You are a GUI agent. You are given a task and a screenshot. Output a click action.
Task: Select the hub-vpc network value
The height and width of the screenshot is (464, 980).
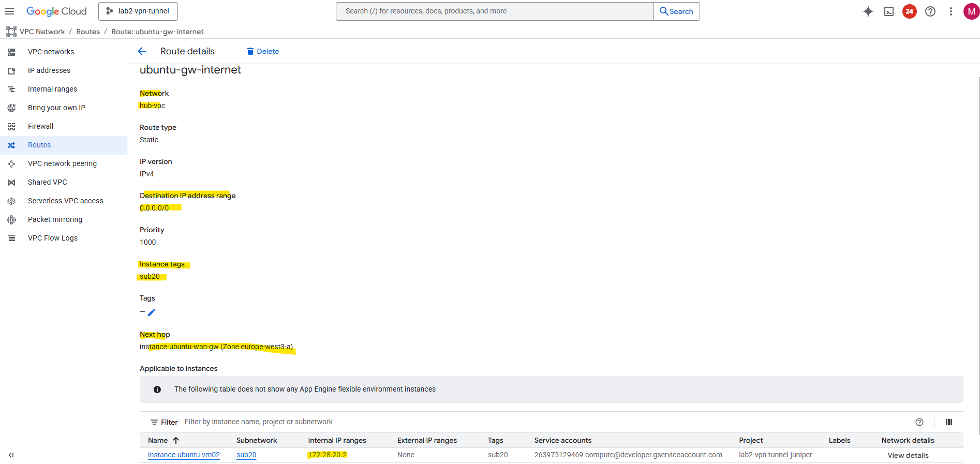[x=152, y=106]
